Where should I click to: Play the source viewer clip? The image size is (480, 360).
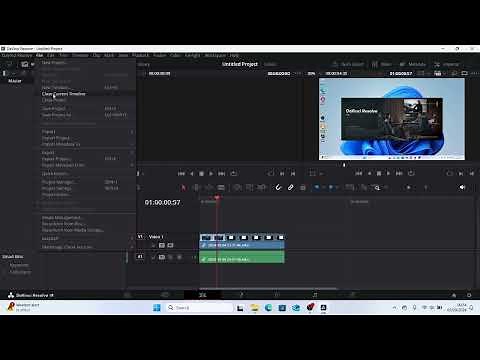coord(211,174)
